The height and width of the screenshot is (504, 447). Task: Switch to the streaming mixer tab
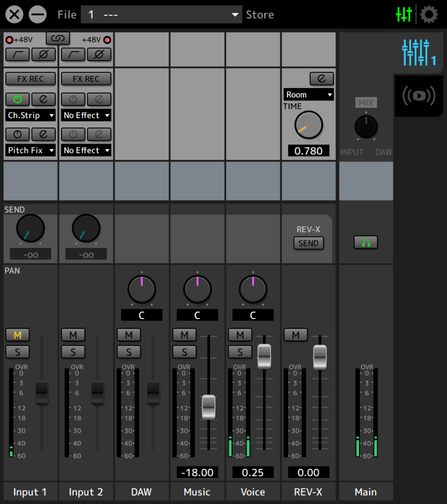coord(419,96)
